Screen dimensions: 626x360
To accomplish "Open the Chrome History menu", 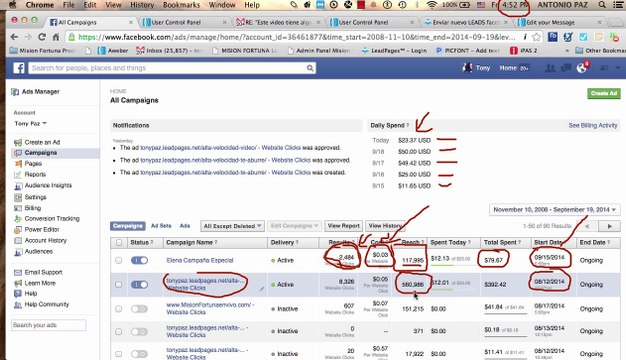I will 142,5.
